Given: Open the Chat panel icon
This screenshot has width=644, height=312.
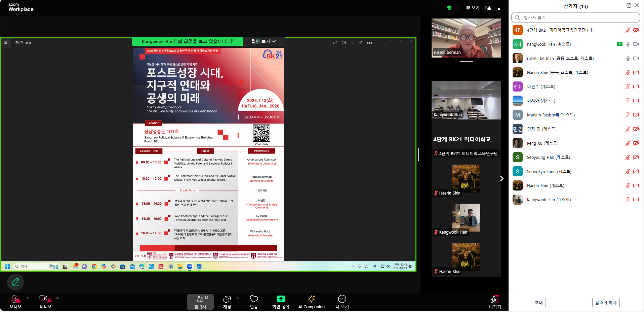Looking at the screenshot, I should pyautogui.click(x=227, y=299).
